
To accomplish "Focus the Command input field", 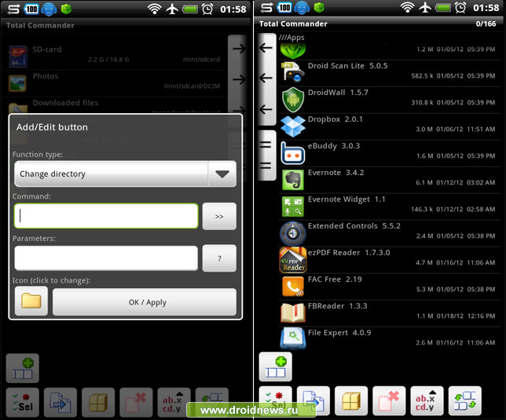I will pyautogui.click(x=106, y=216).
